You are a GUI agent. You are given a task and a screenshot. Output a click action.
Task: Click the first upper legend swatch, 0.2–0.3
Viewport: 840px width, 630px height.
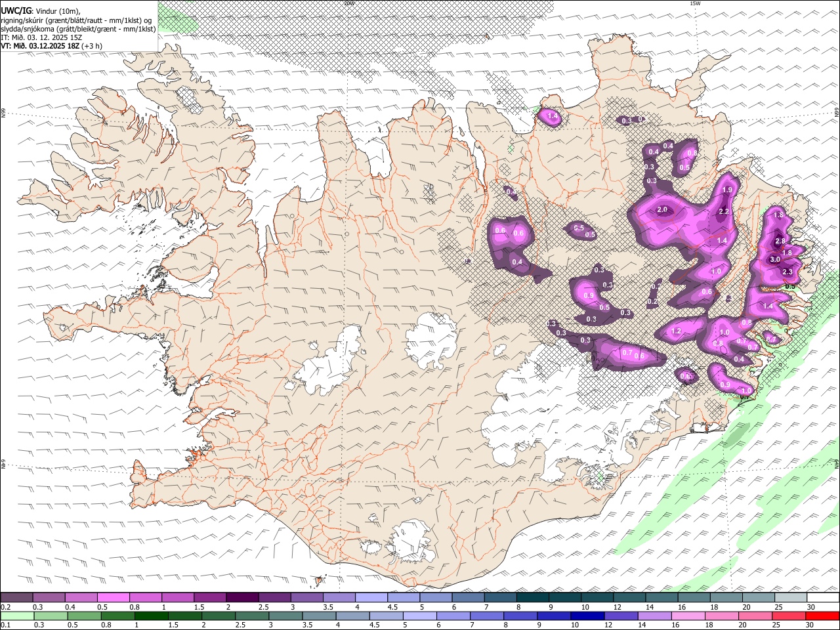16,598
